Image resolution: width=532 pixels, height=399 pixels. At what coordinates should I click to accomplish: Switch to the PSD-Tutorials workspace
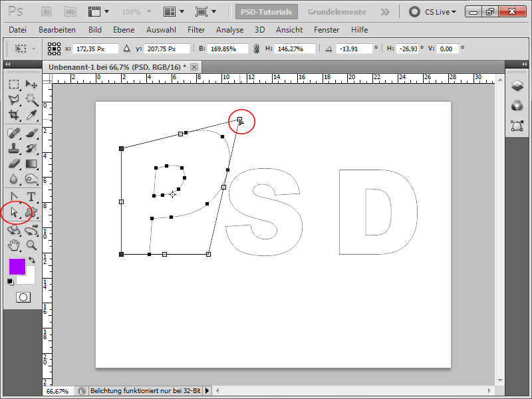(267, 12)
